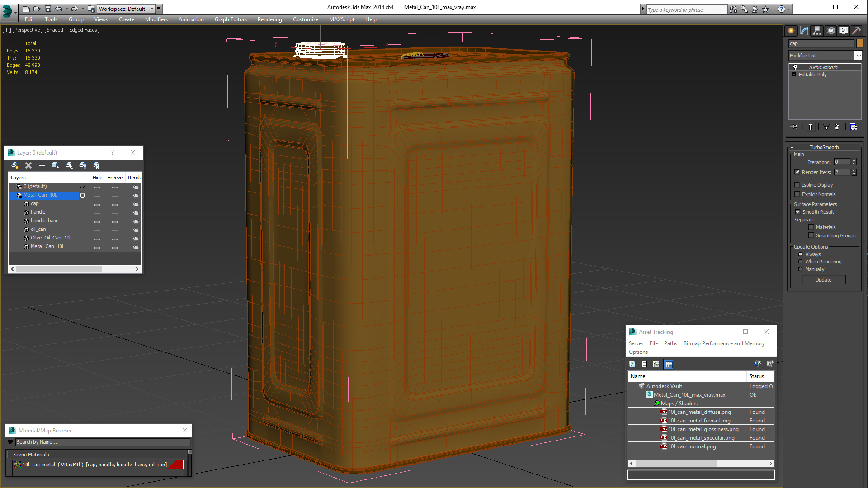Screen dimensions: 868x488
Task: Open the Motion command panel tab
Action: click(830, 31)
